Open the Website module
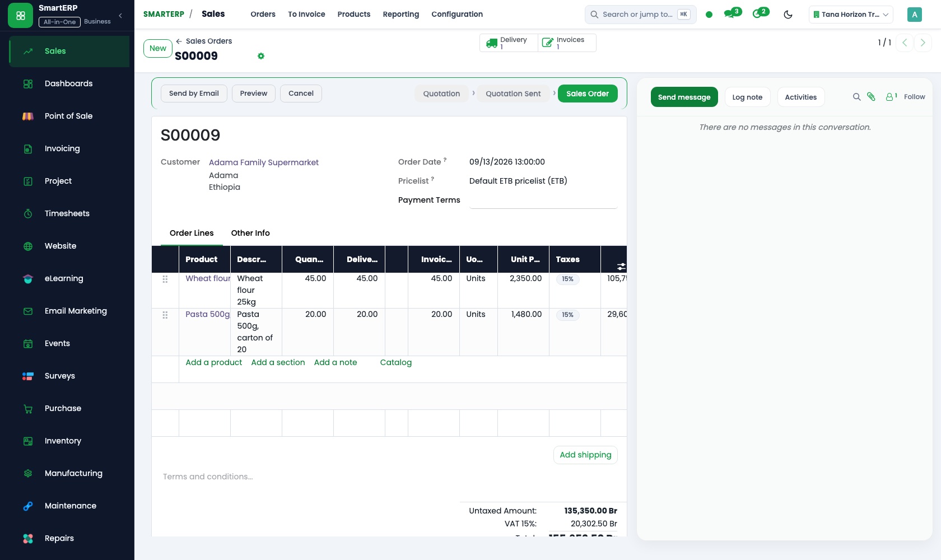941x560 pixels. coord(69,246)
